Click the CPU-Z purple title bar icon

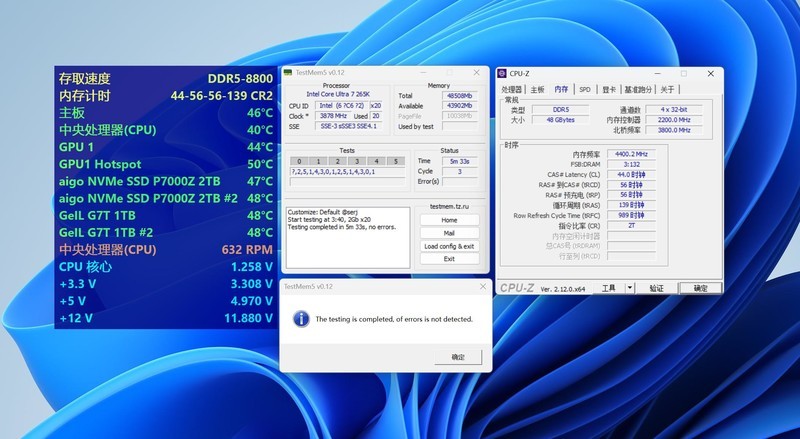(503, 73)
